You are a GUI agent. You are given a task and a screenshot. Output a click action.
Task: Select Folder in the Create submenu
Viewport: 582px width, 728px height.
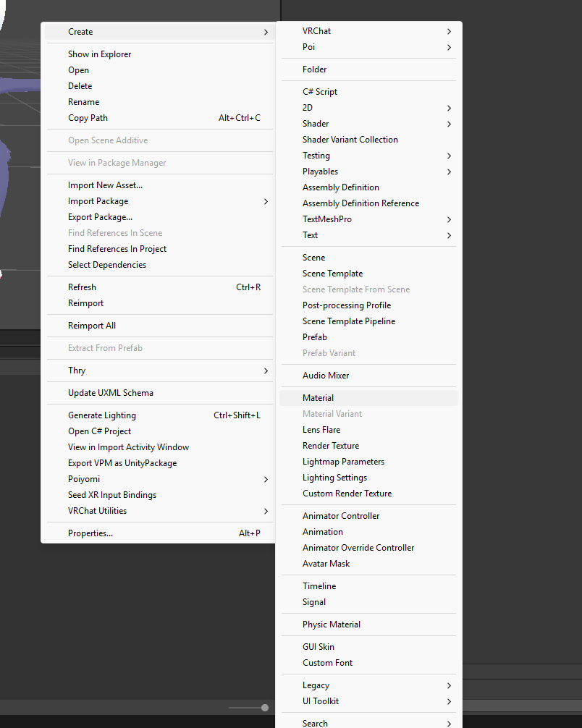315,69
